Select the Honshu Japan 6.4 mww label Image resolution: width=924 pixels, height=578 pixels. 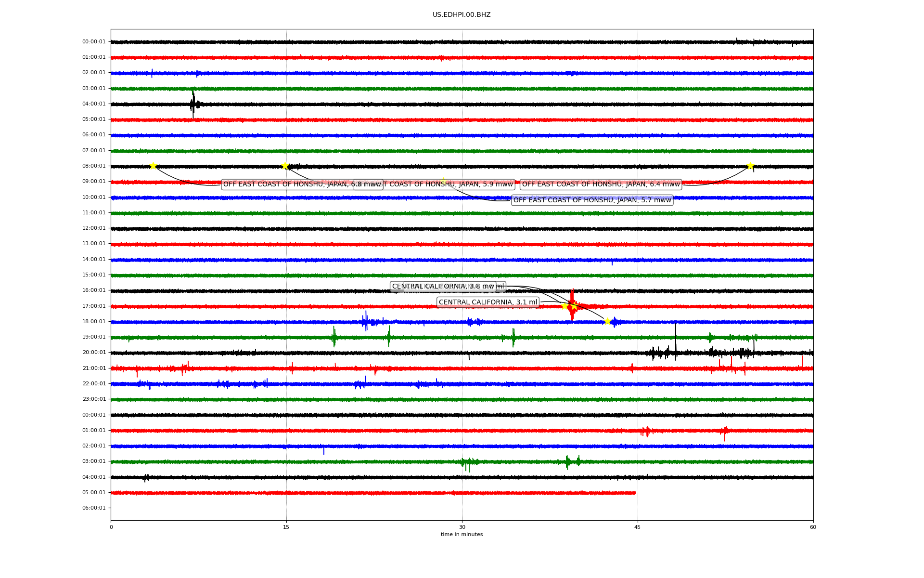click(601, 184)
